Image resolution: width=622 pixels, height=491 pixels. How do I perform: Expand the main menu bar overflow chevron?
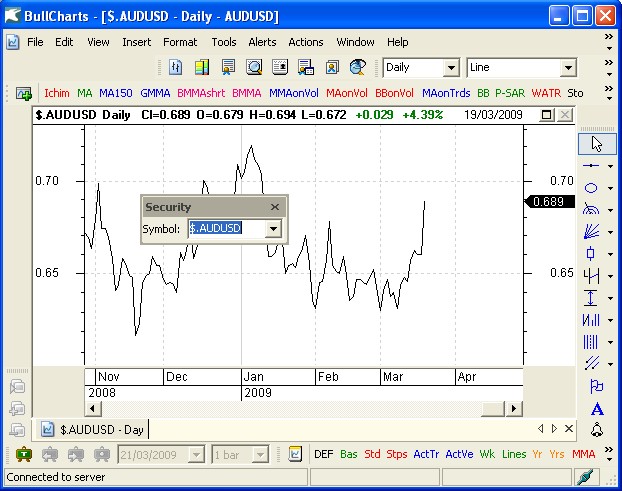609,42
